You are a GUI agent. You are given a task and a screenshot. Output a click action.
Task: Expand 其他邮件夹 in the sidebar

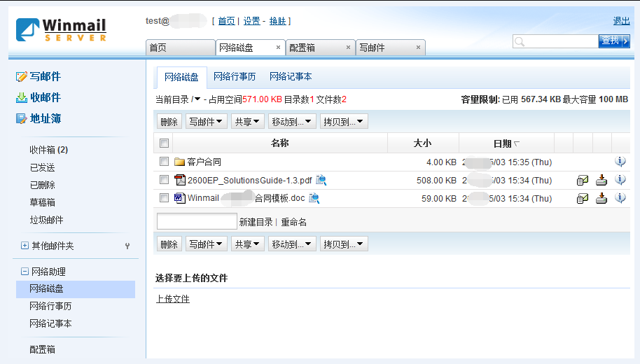click(x=25, y=246)
